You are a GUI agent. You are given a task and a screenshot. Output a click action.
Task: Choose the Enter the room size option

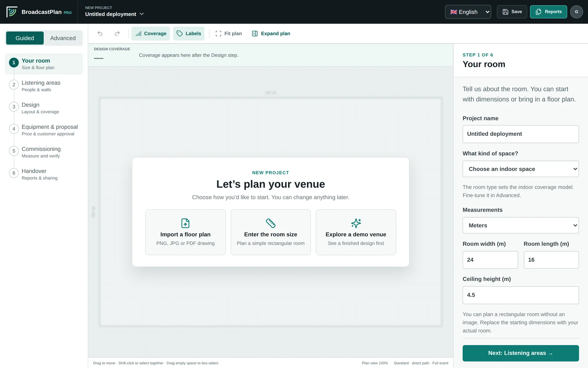point(270,232)
